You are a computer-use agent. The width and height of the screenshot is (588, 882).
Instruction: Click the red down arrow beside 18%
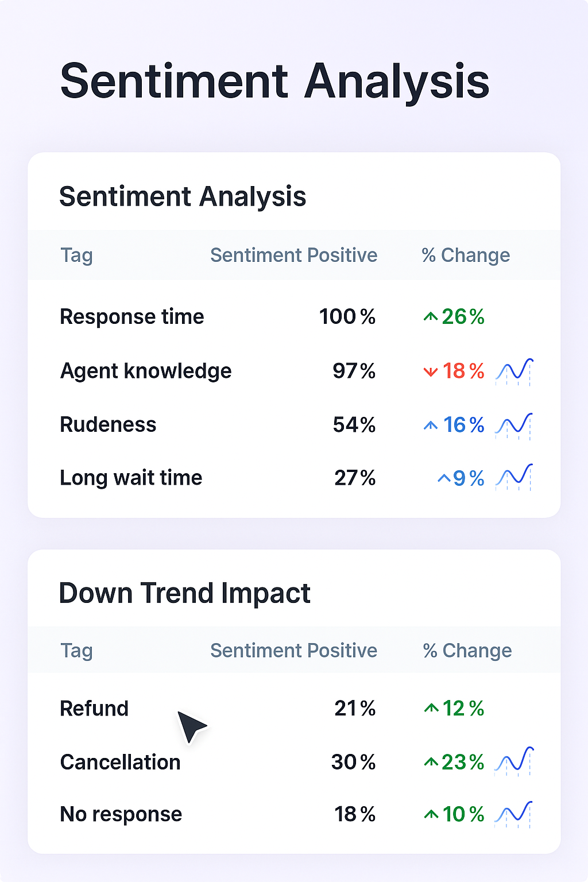coord(430,372)
